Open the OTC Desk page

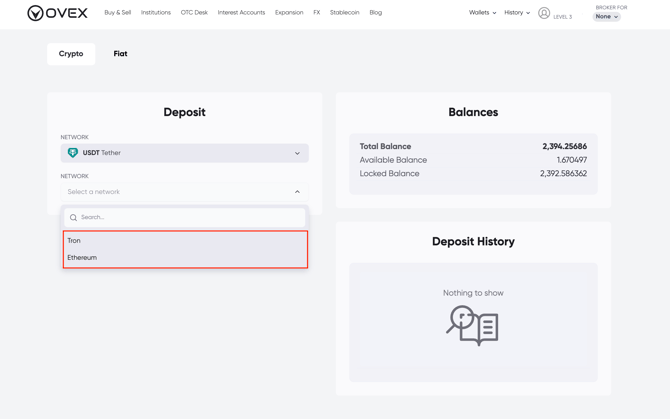[194, 13]
